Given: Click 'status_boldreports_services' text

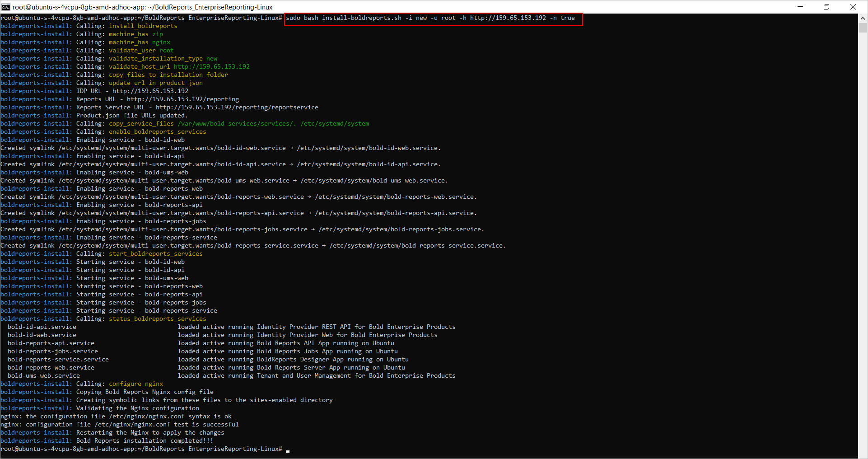Looking at the screenshot, I should coord(158,319).
